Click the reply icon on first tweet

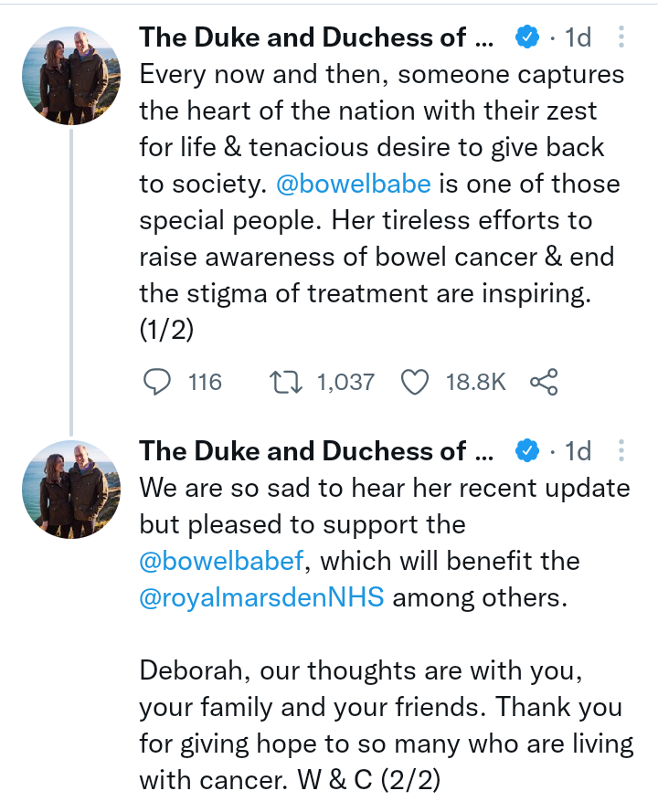point(159,382)
